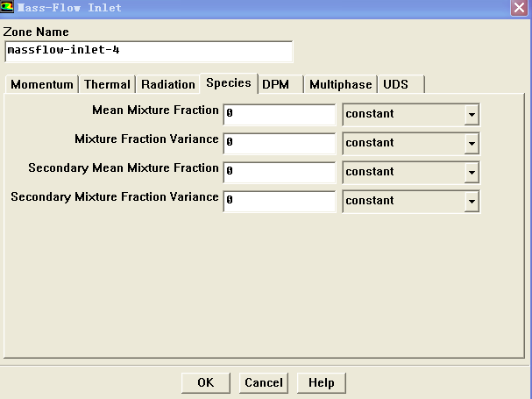
Task: Edit Secondary Mean Mixture Fraction value
Action: [280, 172]
